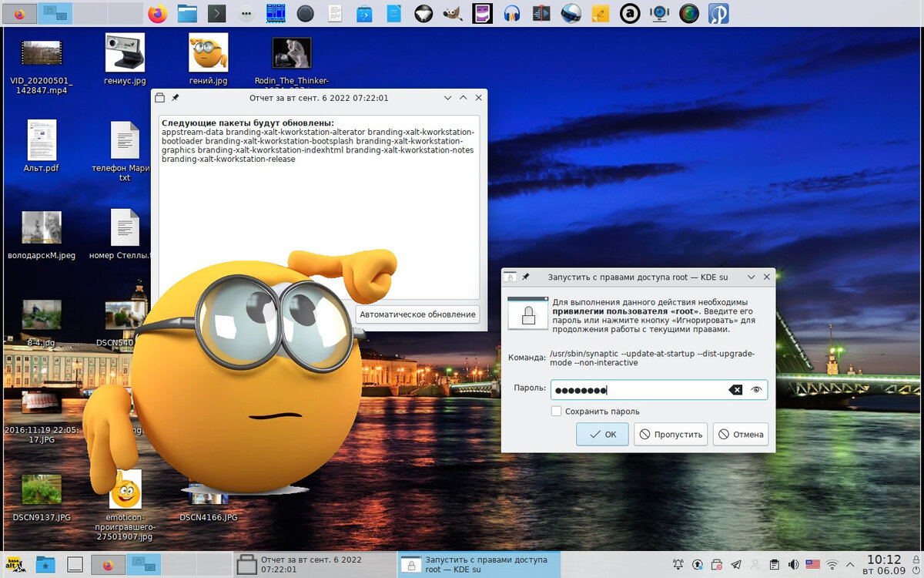924x578 pixels.
Task: Select гений.jpg desktop file
Action: [x=208, y=59]
